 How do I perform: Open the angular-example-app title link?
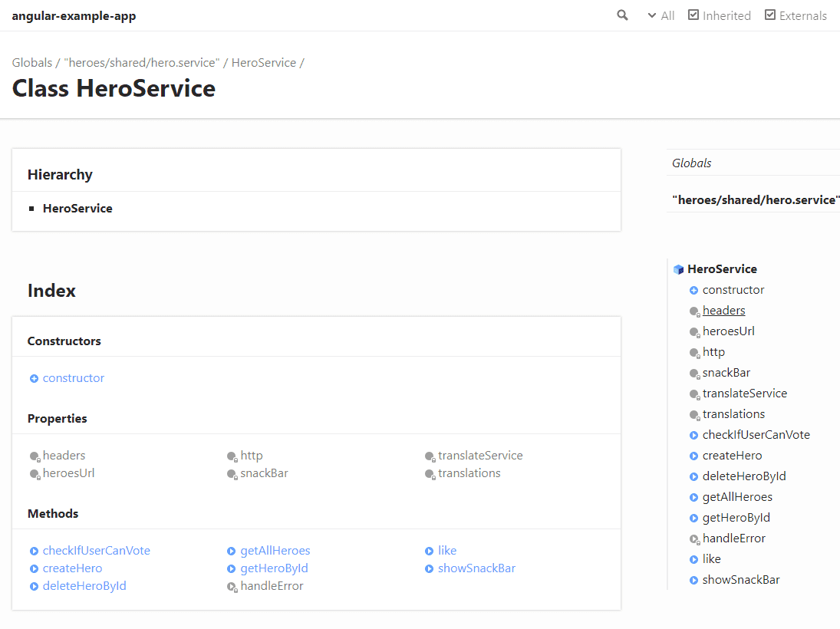[74, 15]
